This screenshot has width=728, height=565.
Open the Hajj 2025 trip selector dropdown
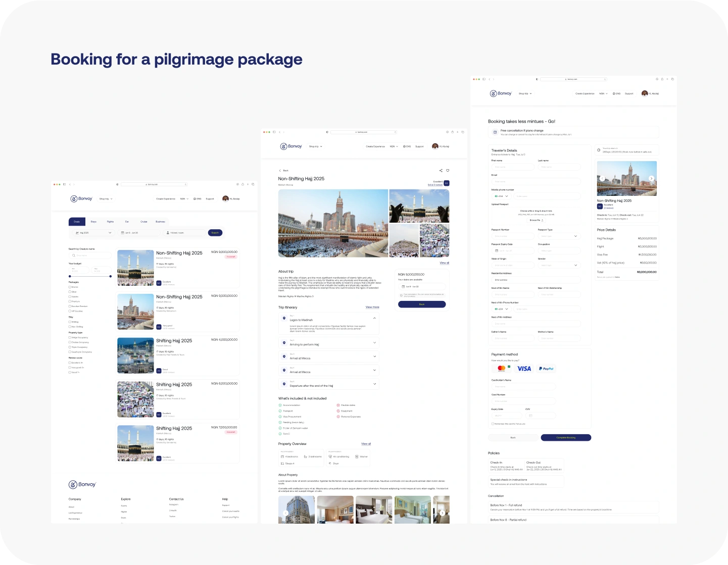(x=92, y=233)
